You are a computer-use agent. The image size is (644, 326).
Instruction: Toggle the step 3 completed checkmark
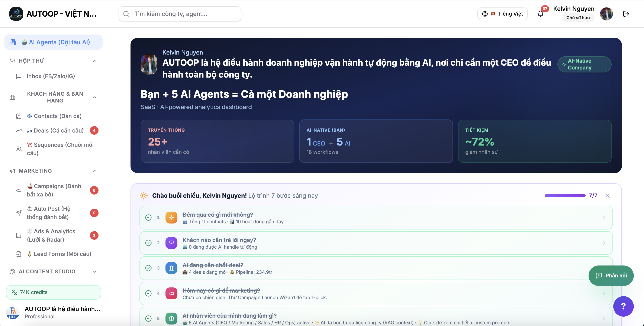point(148,268)
